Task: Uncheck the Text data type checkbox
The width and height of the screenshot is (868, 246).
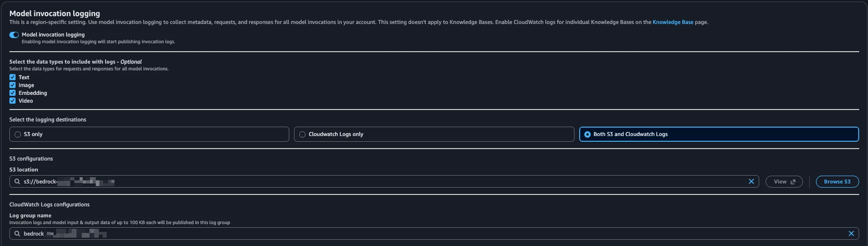Action: [x=12, y=77]
